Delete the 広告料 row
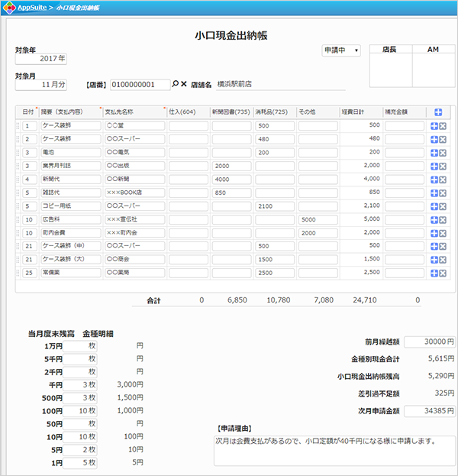458x476 pixels. pos(443,220)
